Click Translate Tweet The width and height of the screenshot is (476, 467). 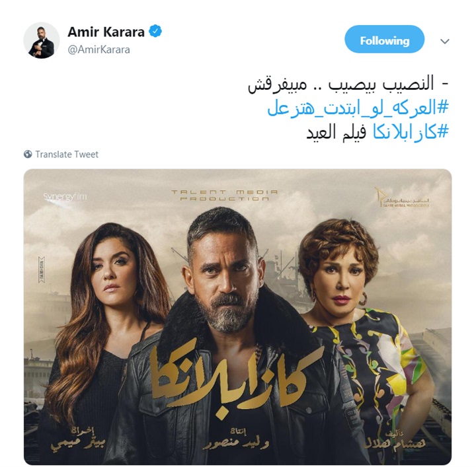[67, 155]
